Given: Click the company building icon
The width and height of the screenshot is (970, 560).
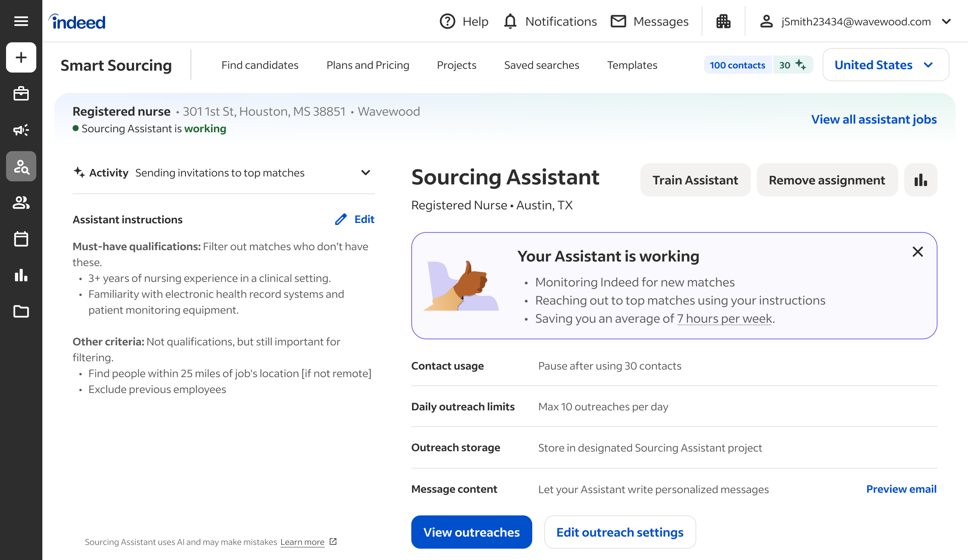Looking at the screenshot, I should (x=723, y=21).
